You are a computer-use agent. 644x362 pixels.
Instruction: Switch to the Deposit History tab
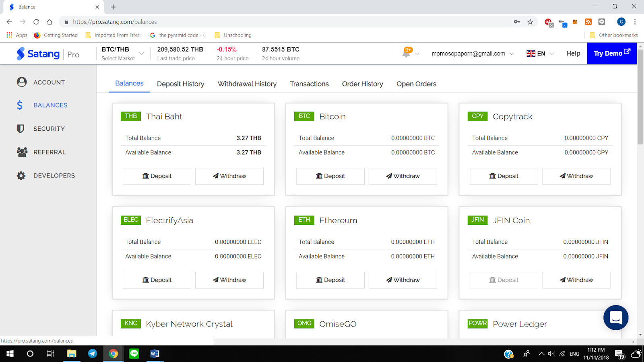click(181, 84)
